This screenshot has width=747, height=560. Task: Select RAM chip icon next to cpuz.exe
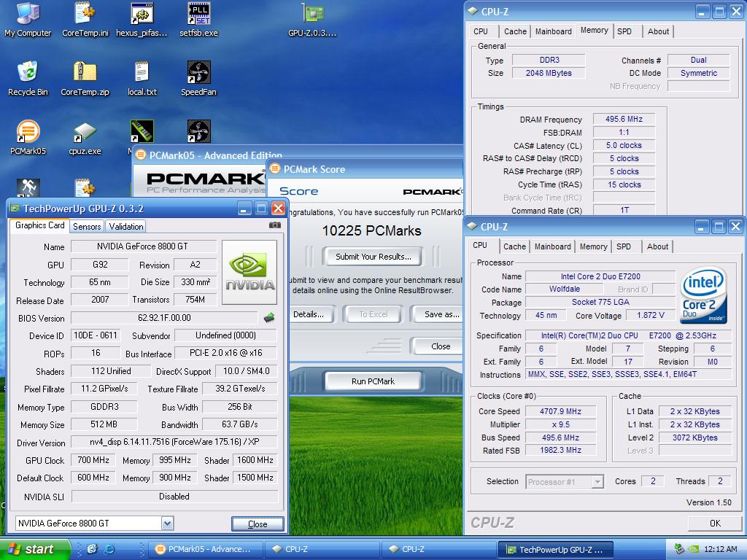142,131
